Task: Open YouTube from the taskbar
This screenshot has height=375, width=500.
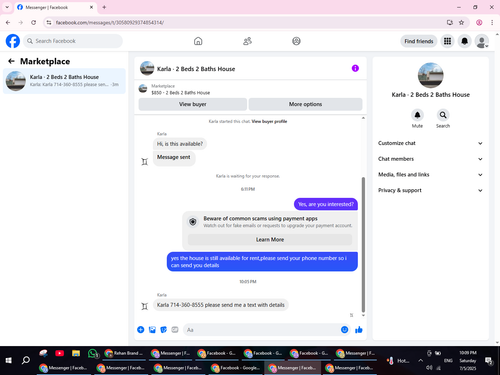Action: click(60, 353)
